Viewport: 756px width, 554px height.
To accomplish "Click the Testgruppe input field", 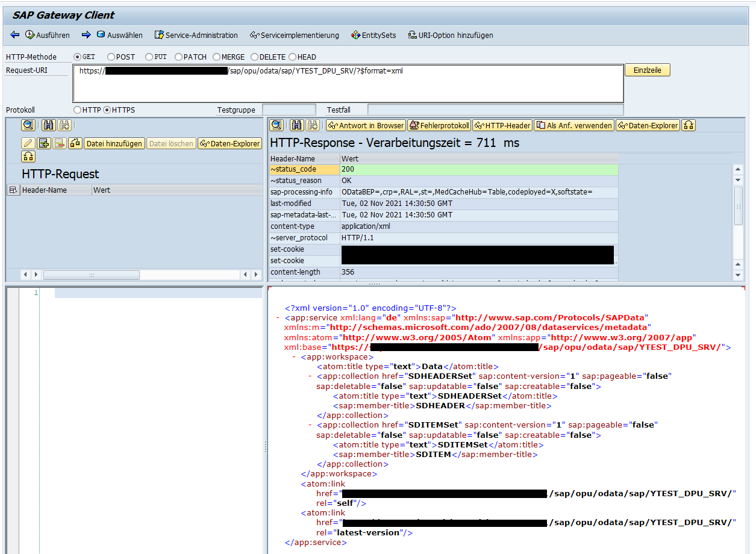I will pyautogui.click(x=289, y=110).
